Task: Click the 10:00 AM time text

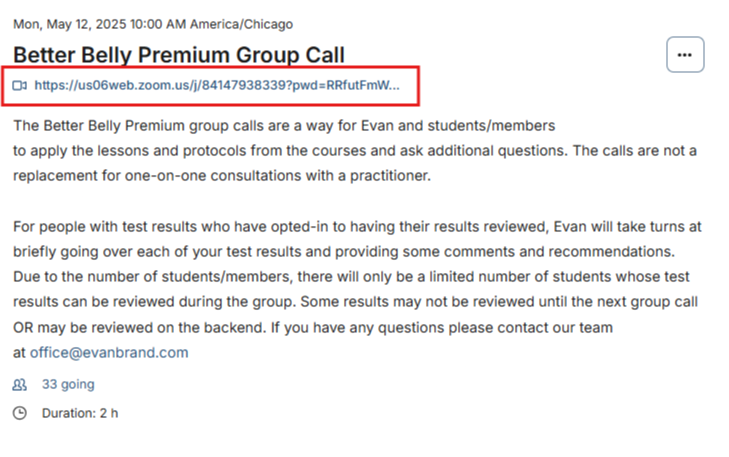Action: pyautogui.click(x=158, y=24)
